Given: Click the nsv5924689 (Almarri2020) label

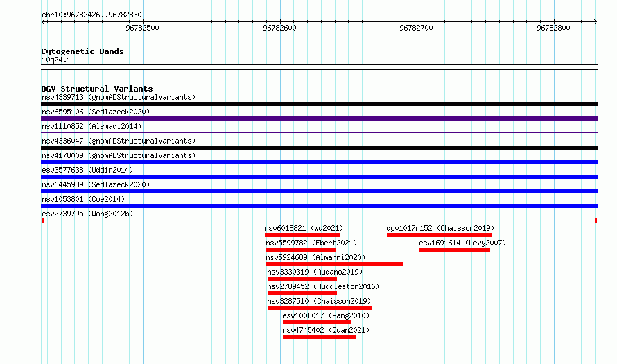Looking at the screenshot, I should pos(315,257).
